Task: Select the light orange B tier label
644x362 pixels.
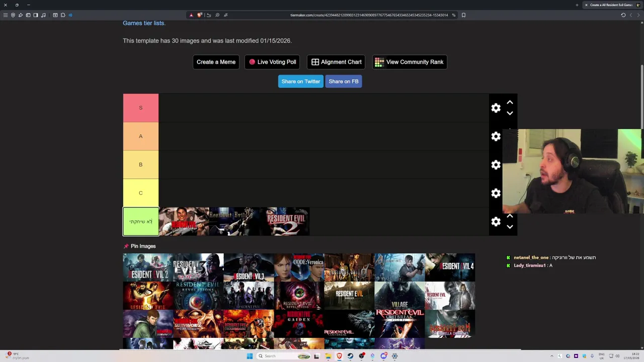Action: (141, 164)
